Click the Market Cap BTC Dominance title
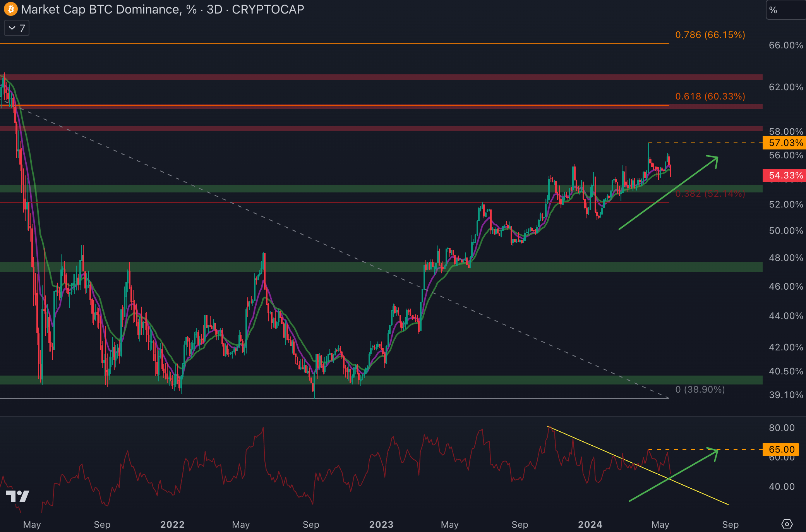Viewport: 806px width, 532px height. coord(101,9)
